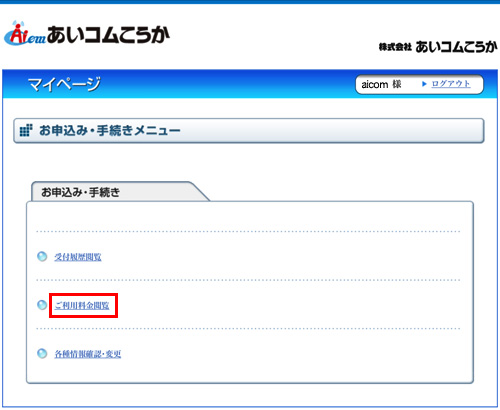Viewport: 500px width, 410px height.
Task: Click the お申込み・手続きメニュー heading bar
Action: 249,131
